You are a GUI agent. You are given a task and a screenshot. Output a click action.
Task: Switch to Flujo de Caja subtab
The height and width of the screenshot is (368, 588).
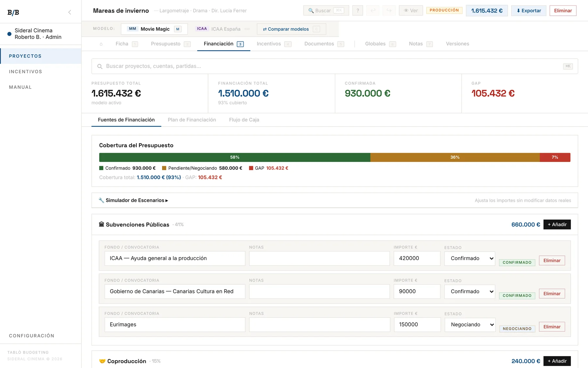[x=244, y=120]
